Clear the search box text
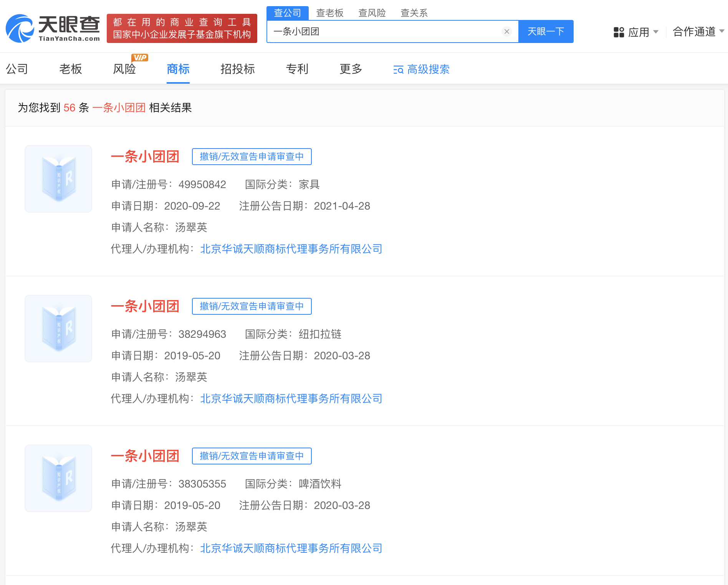Image resolution: width=728 pixels, height=585 pixels. point(506,31)
